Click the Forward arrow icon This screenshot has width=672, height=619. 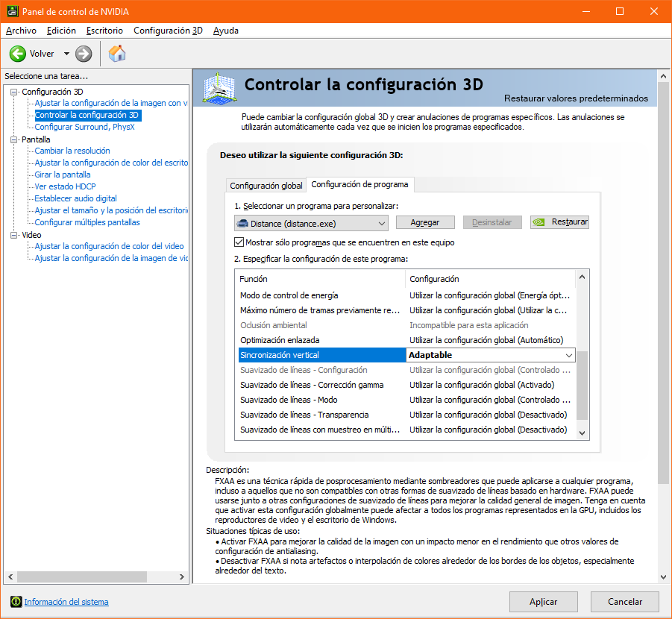point(84,54)
